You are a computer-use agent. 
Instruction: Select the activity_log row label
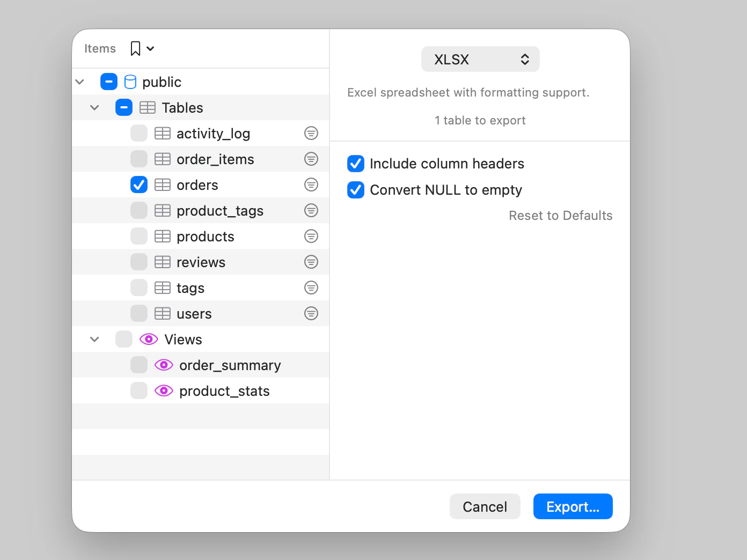click(x=213, y=134)
